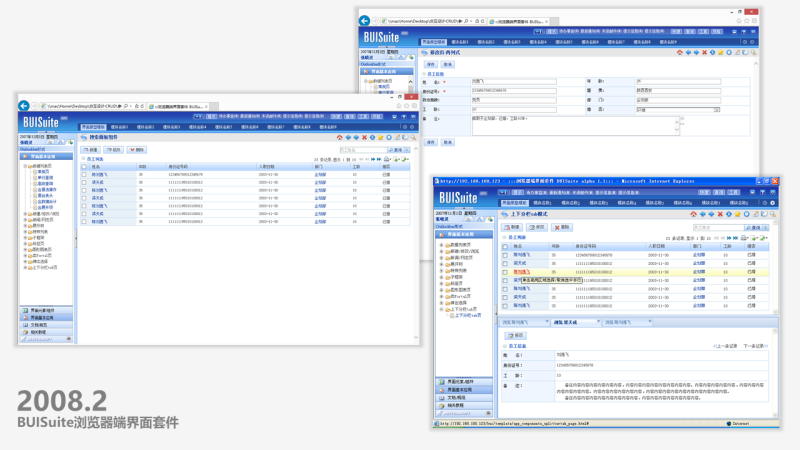Open the 上下分栏tab页 leaf item in bottom-right IE window tree
The width and height of the screenshot is (800, 450).
[467, 315]
